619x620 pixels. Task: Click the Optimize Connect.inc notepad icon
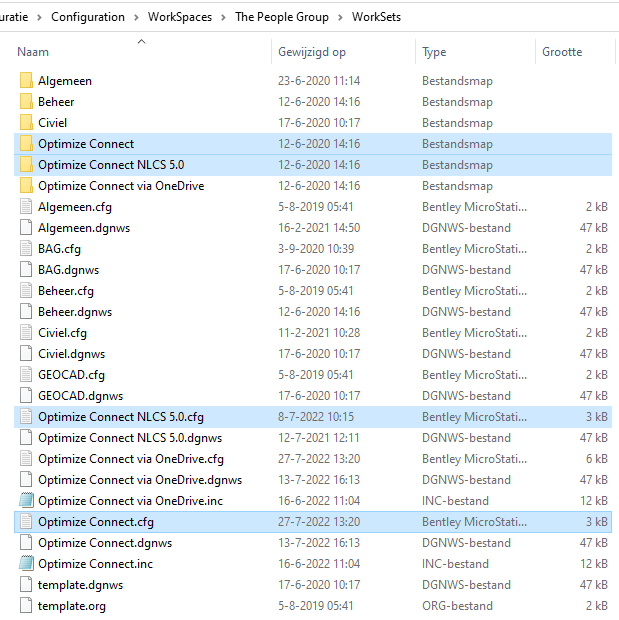click(27, 563)
